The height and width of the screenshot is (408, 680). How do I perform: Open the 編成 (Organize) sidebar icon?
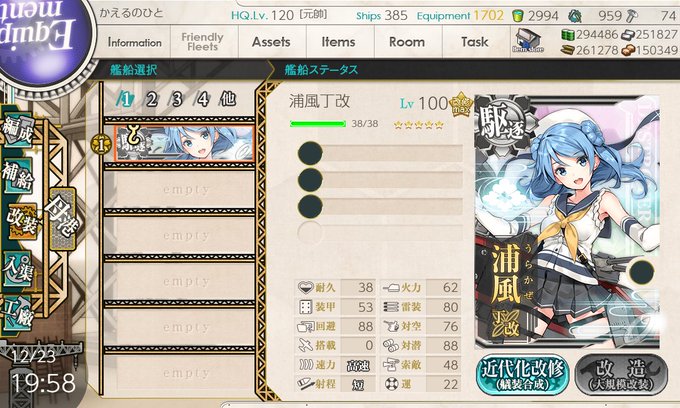18,129
